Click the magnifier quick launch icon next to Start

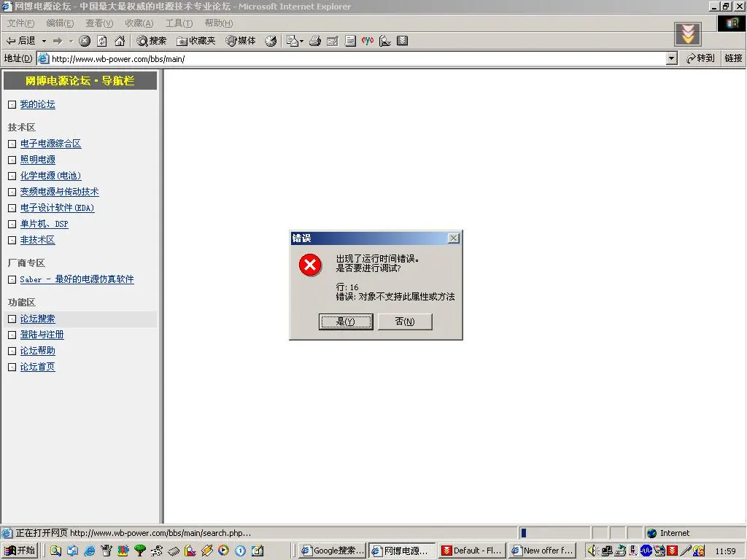[x=55, y=551]
